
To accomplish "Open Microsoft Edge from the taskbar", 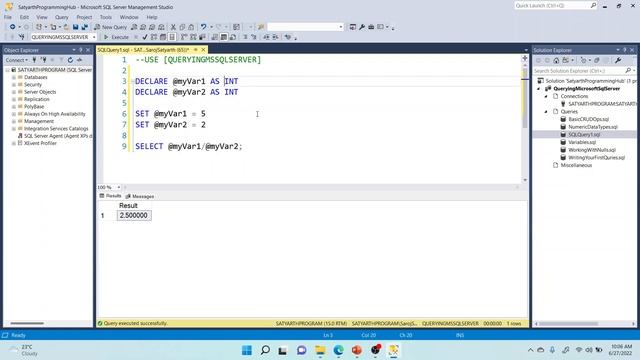I will click(x=338, y=350).
